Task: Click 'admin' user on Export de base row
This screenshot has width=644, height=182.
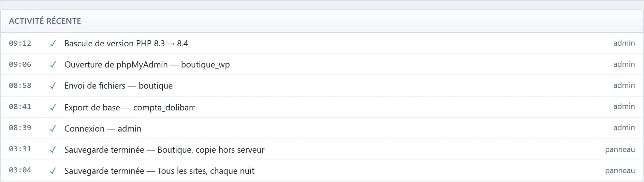Action: coord(624,106)
